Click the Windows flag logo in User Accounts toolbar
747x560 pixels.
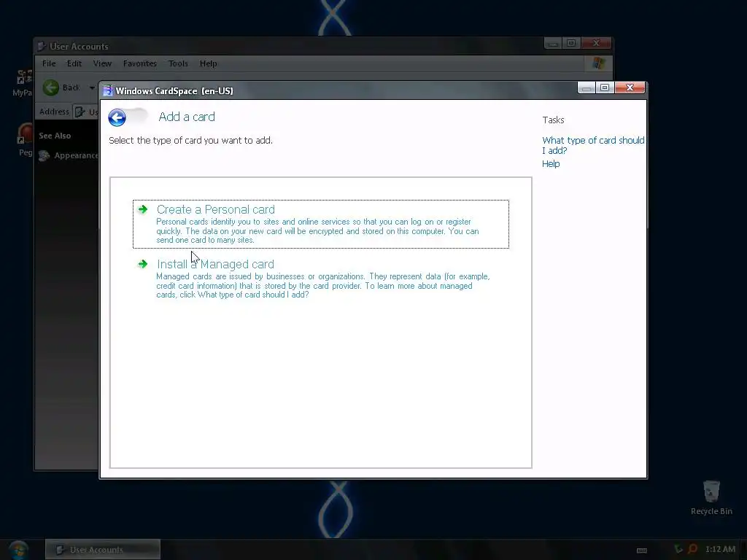click(598, 63)
